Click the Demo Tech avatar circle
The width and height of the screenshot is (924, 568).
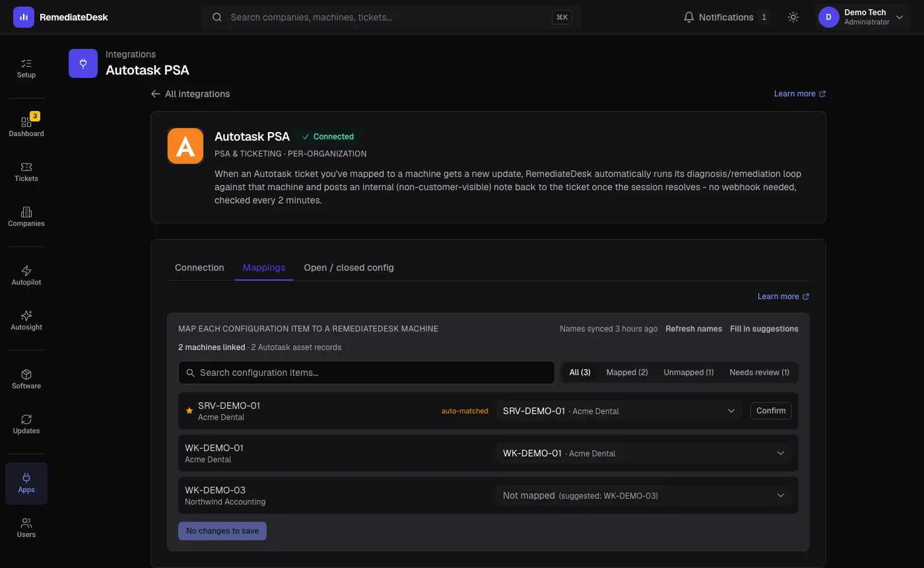[828, 17]
